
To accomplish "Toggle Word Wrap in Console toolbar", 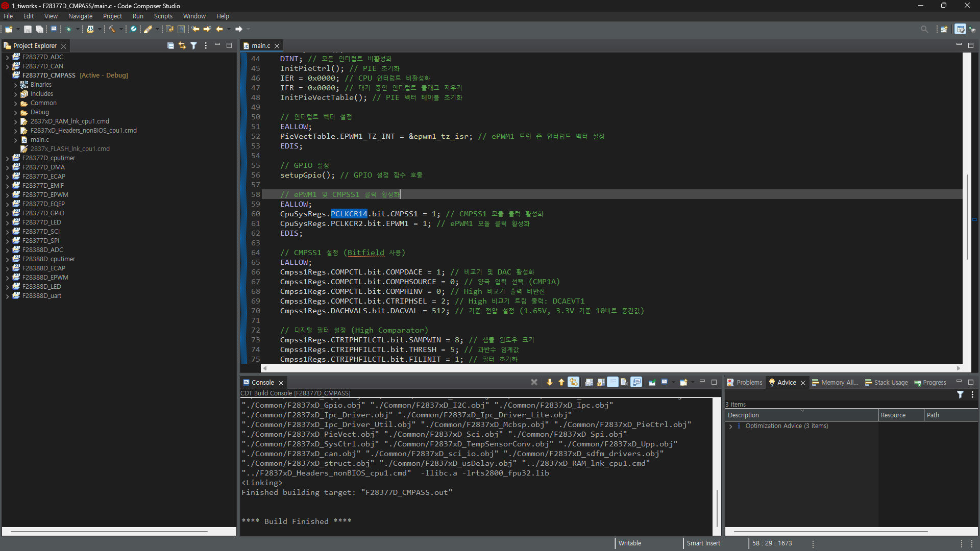I will (x=612, y=382).
